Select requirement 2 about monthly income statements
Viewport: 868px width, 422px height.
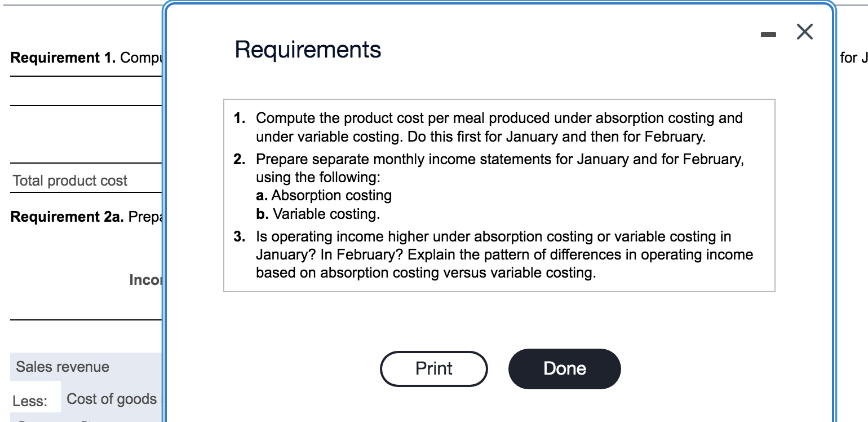click(x=498, y=168)
